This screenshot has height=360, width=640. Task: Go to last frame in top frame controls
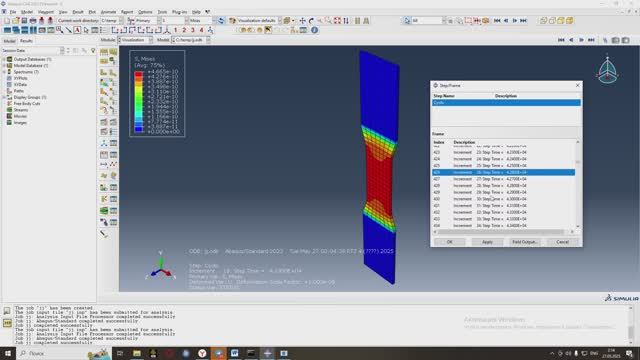click(x=524, y=20)
